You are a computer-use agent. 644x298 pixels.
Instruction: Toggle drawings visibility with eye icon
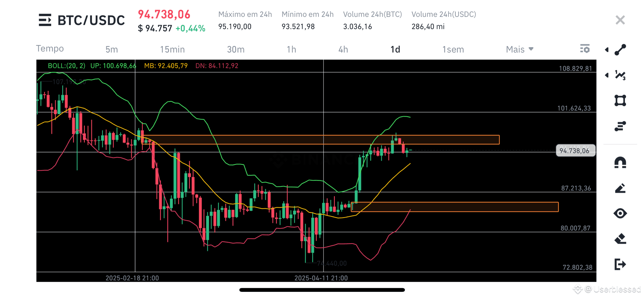tap(620, 213)
